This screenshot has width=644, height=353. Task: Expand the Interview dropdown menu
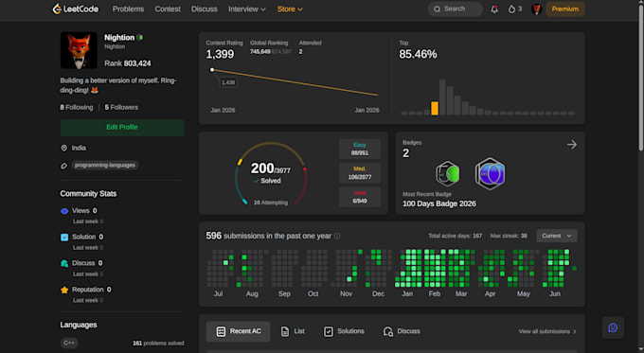247,9
